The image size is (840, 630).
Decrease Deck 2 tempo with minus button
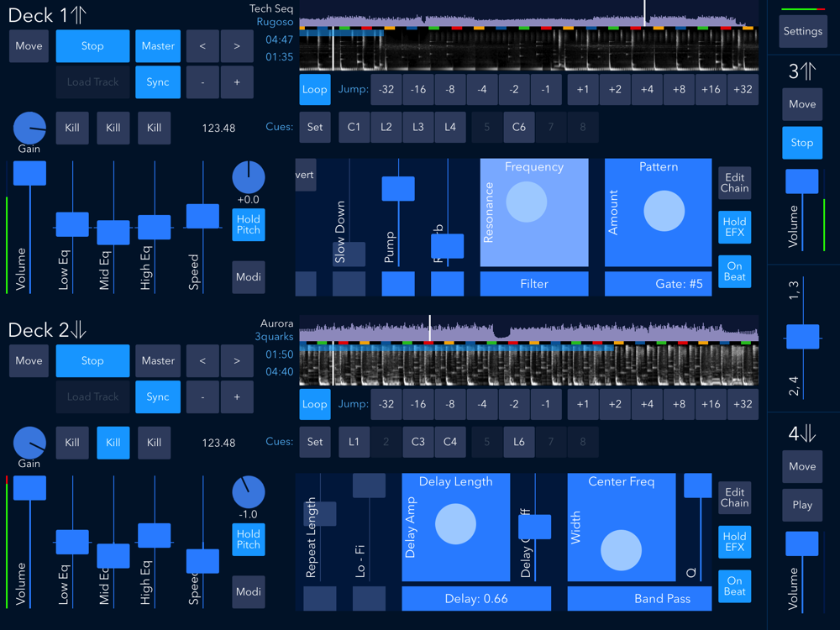202,397
